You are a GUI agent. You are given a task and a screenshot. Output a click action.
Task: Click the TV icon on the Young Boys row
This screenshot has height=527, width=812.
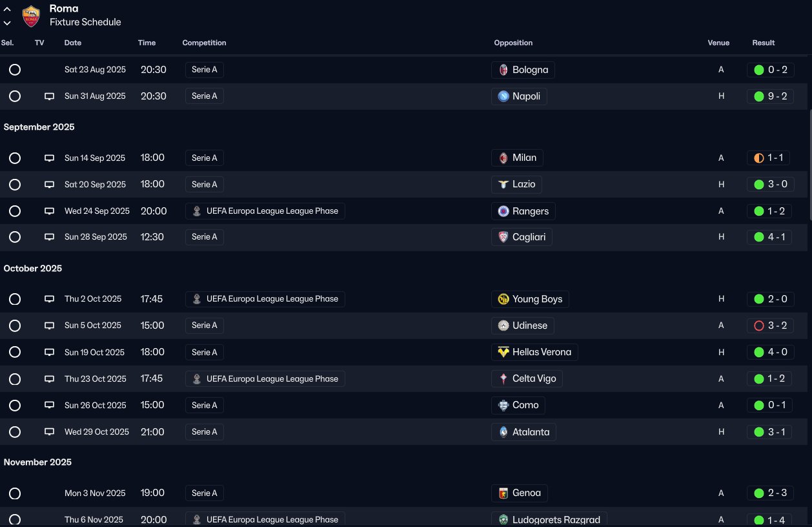click(49, 299)
